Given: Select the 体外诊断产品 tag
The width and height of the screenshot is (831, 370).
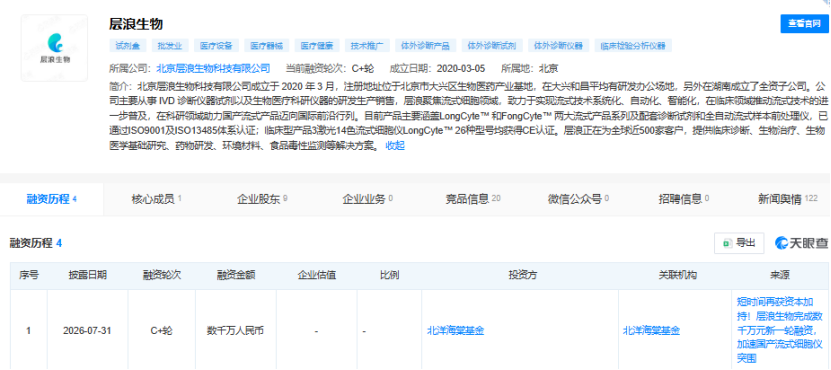Looking at the screenshot, I should click(425, 46).
